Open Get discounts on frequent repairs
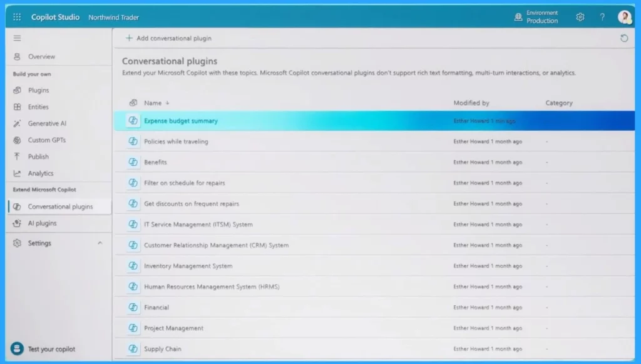 coord(192,203)
